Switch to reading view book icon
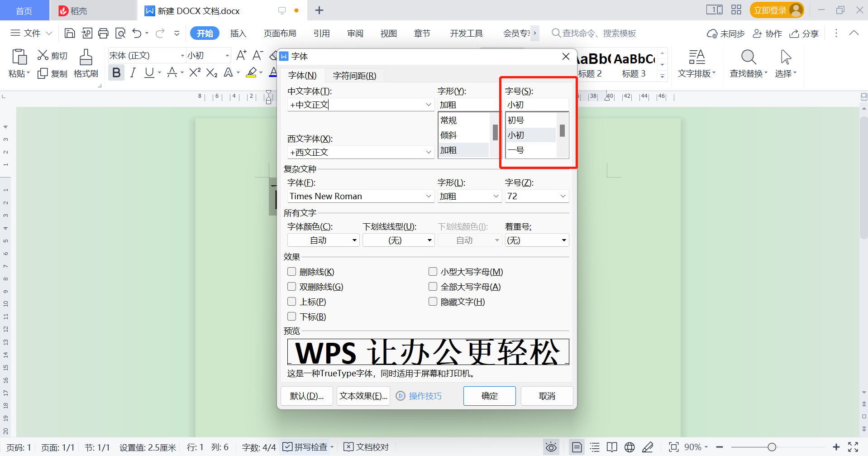The height and width of the screenshot is (456, 868). 612,447
